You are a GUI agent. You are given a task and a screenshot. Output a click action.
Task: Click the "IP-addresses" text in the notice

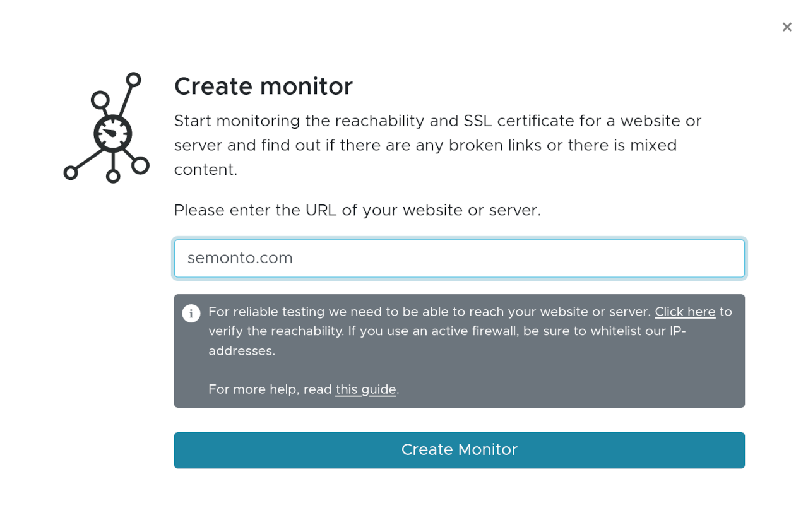677,331
